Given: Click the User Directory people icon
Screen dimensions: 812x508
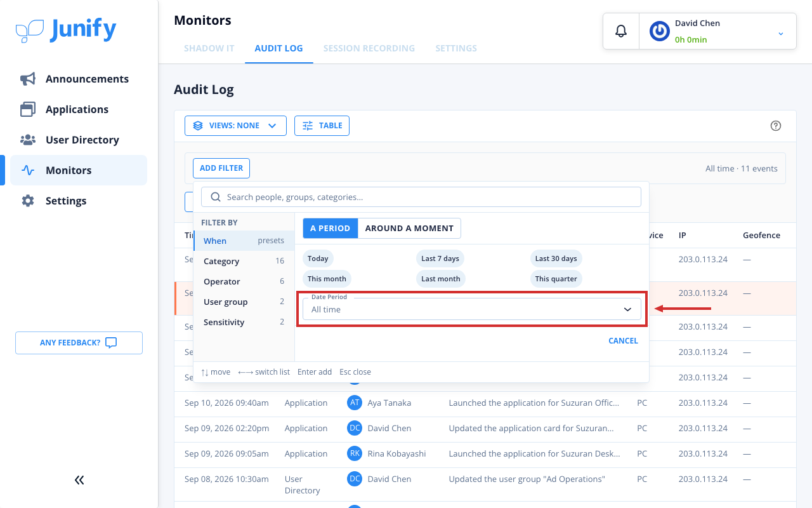Looking at the screenshot, I should pyautogui.click(x=28, y=140).
